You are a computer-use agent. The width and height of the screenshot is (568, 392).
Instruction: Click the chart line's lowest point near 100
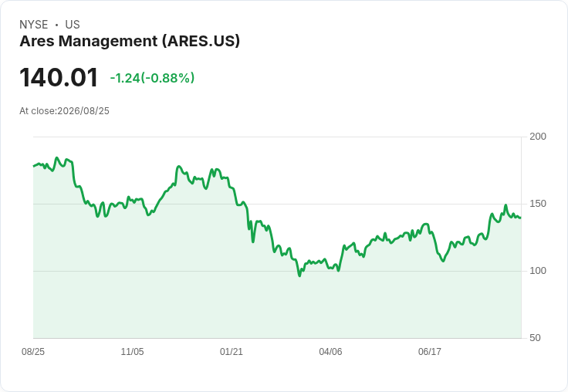299,275
